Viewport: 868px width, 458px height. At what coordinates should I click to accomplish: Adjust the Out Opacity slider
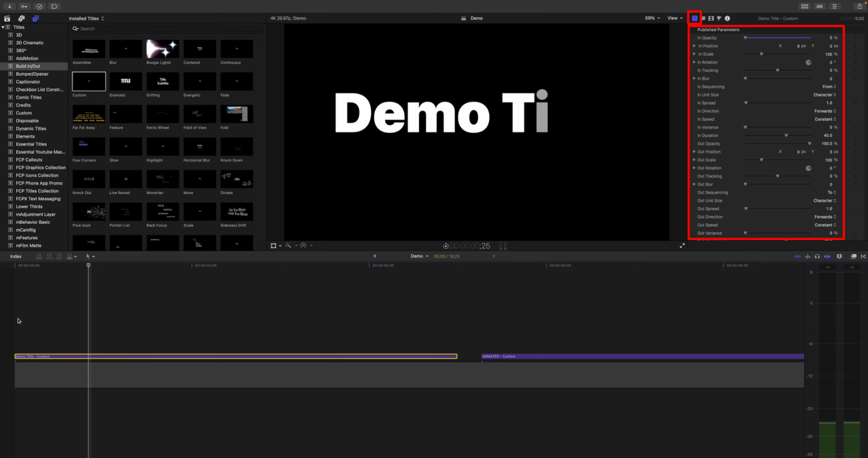tap(778, 144)
